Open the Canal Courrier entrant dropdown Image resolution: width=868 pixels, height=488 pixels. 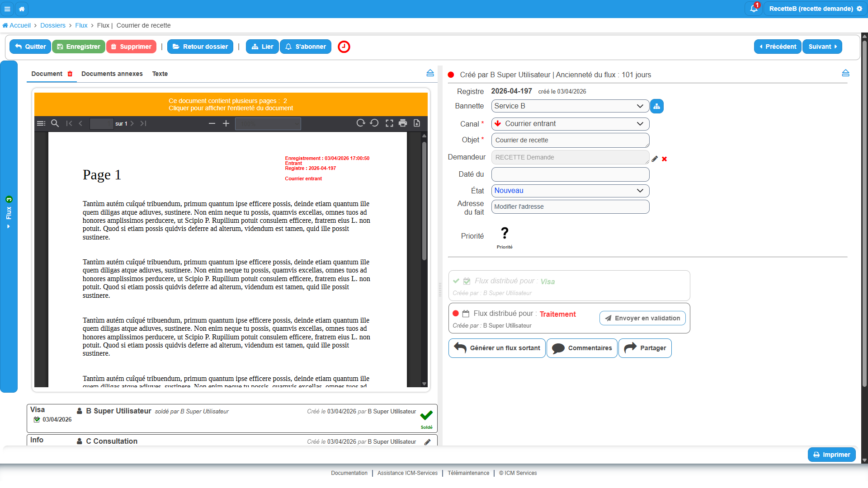(570, 124)
